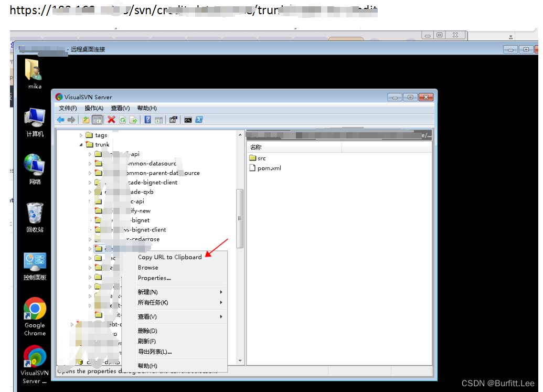543x392 pixels.
Task: Click the tags folder icon in tree
Action: tap(89, 135)
